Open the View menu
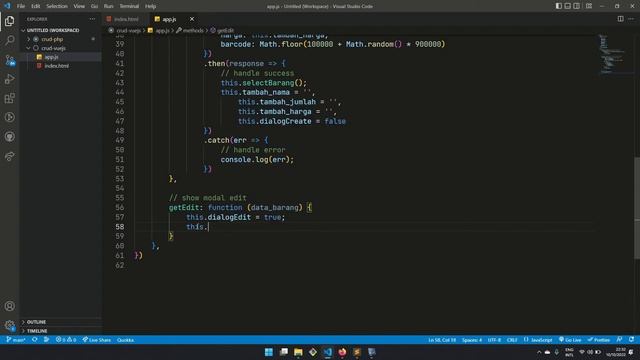640x360 pixels. 79,6
